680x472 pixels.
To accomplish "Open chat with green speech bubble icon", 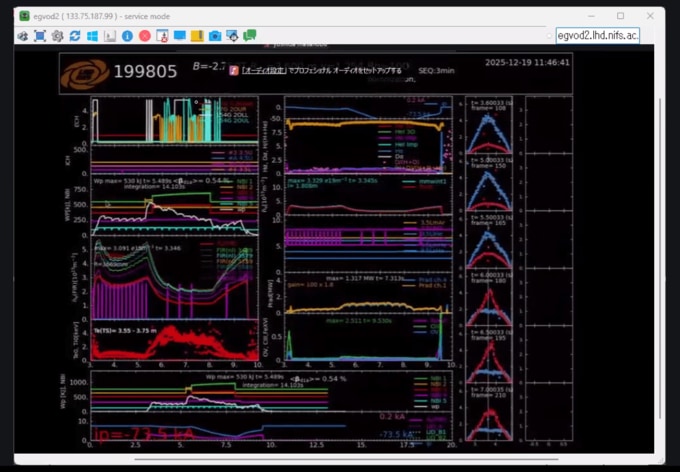I will point(250,36).
